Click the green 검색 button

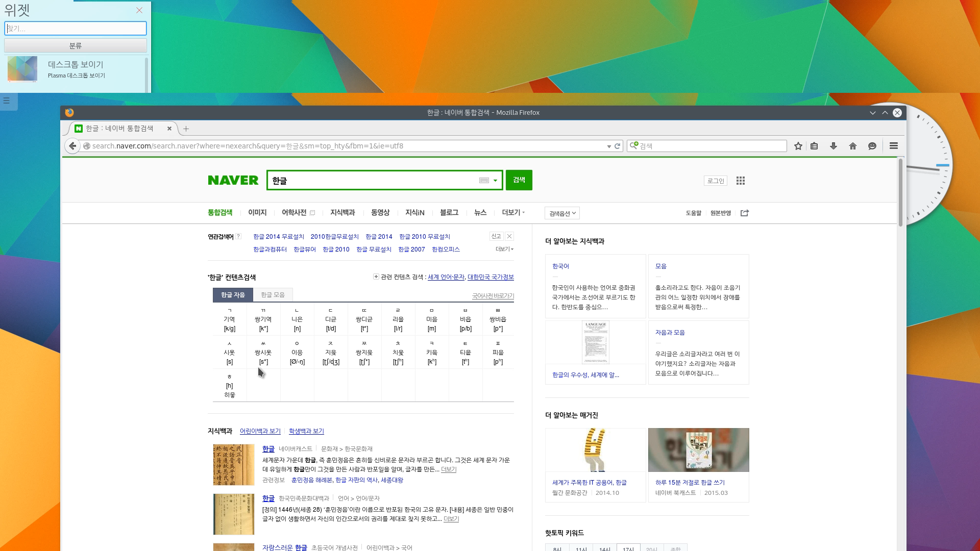519,180
